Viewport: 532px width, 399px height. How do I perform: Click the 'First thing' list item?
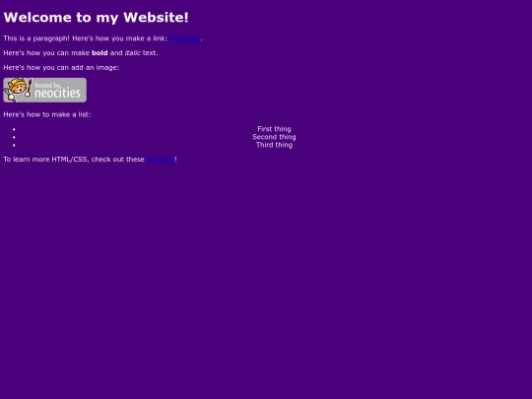click(x=274, y=129)
